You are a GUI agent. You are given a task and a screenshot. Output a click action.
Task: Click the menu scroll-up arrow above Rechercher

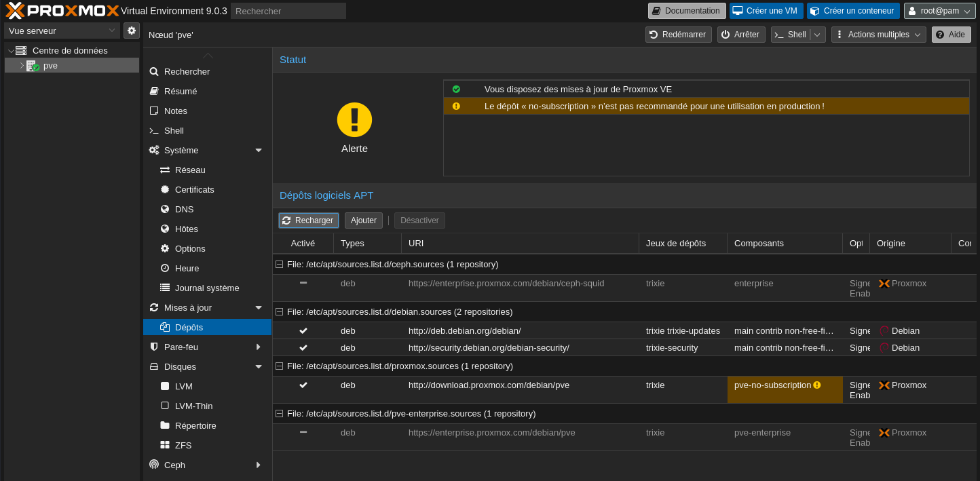click(208, 56)
